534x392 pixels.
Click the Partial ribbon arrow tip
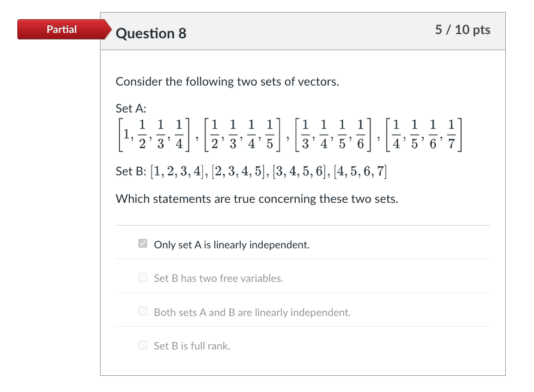tap(110, 29)
